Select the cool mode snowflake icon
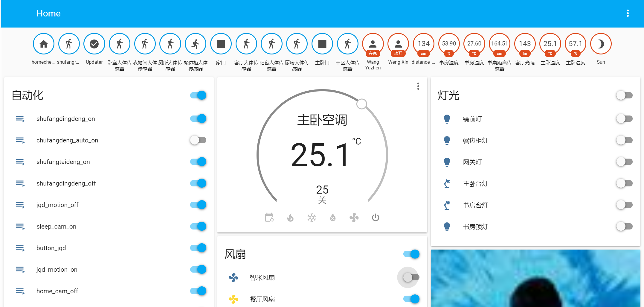The height and width of the screenshot is (307, 644). [x=312, y=218]
